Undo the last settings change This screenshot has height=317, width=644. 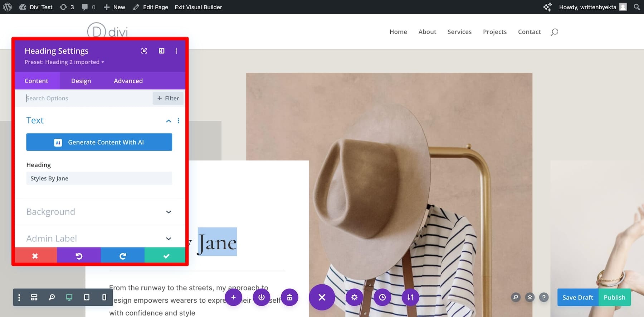[79, 256]
